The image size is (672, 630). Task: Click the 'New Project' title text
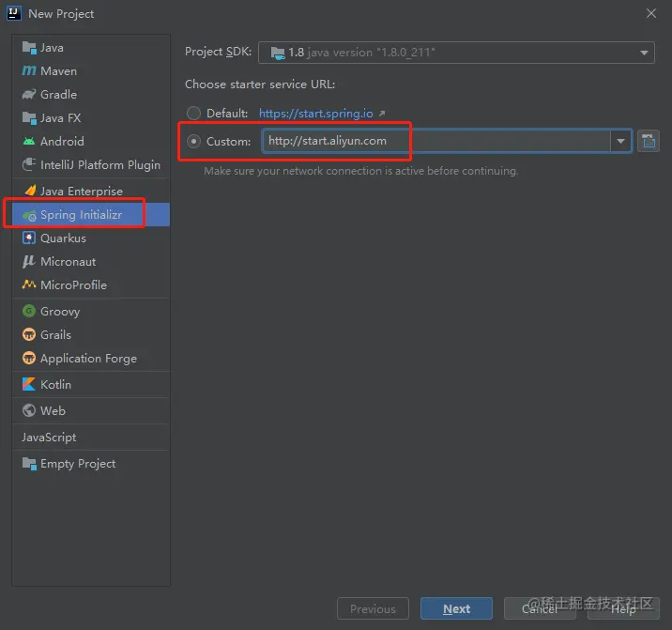(x=61, y=14)
